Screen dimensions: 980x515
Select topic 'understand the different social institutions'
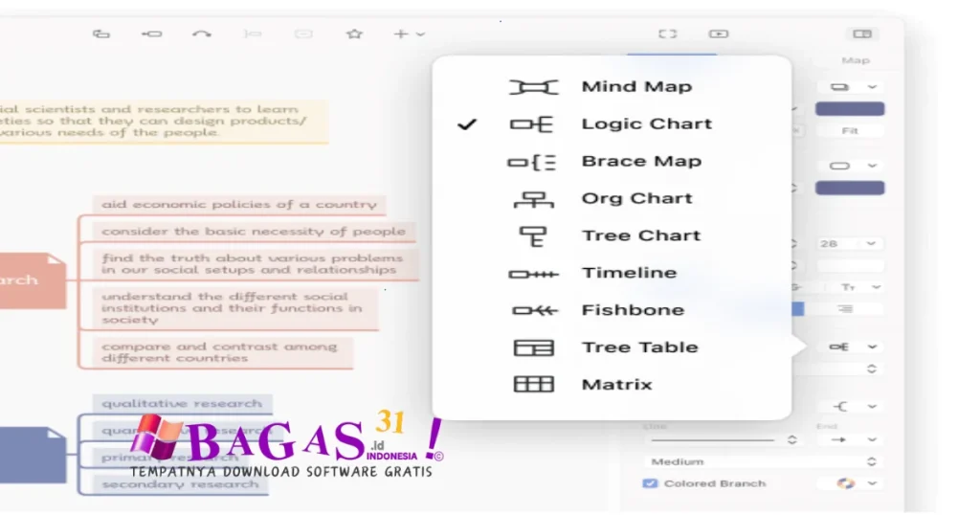coord(235,308)
